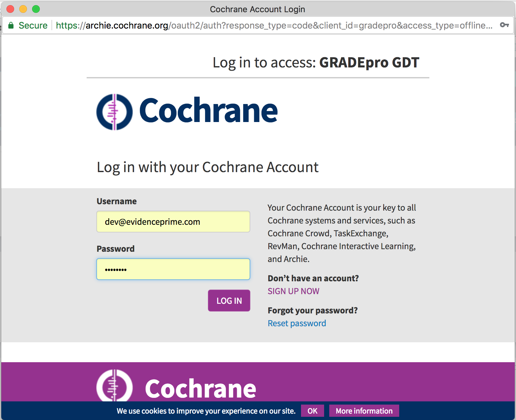Click the 'Don't have an account?' text

(x=313, y=278)
